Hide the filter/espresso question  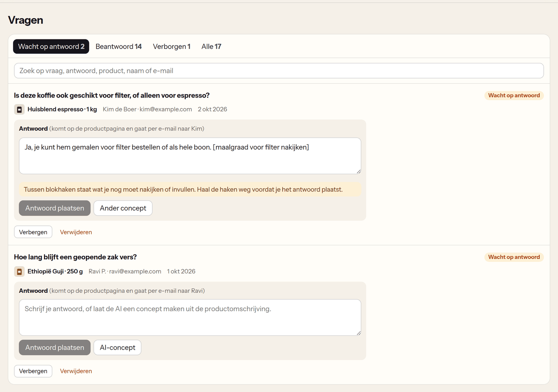33,232
